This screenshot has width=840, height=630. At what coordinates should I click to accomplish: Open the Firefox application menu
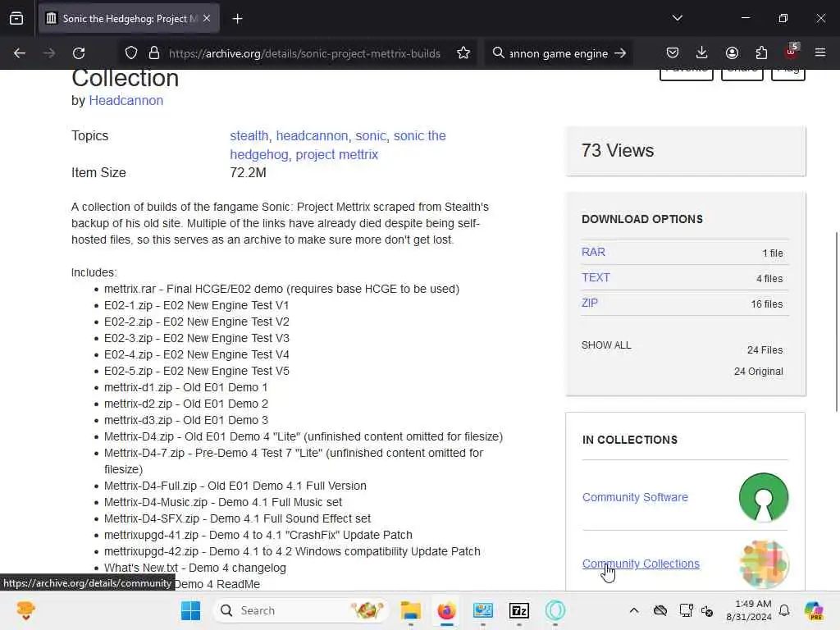[x=820, y=52]
